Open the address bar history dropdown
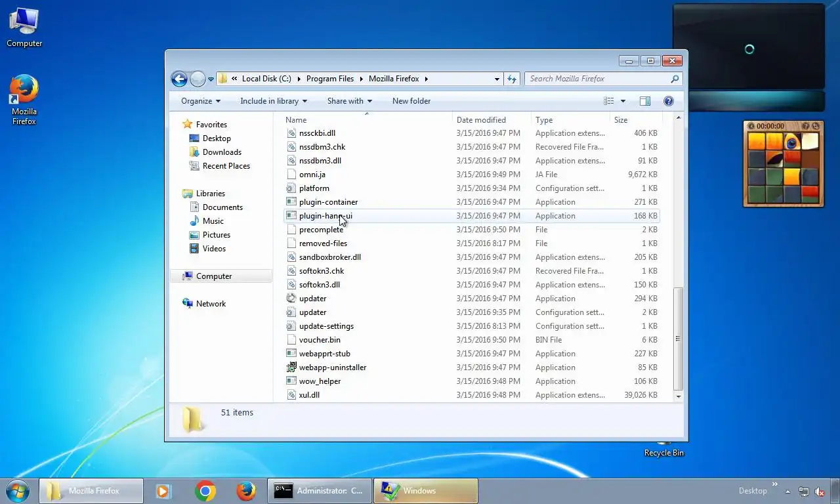The height and width of the screenshot is (504, 840). pyautogui.click(x=497, y=79)
